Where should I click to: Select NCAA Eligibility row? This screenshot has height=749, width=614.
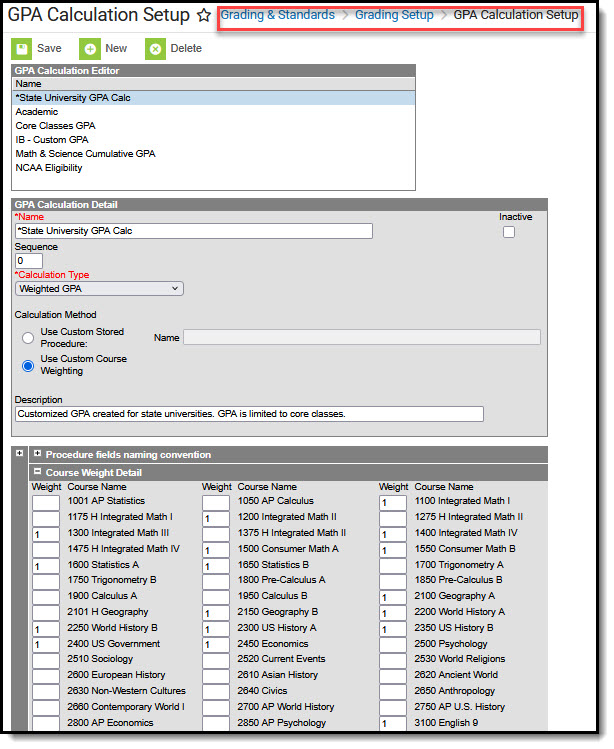coord(214,168)
